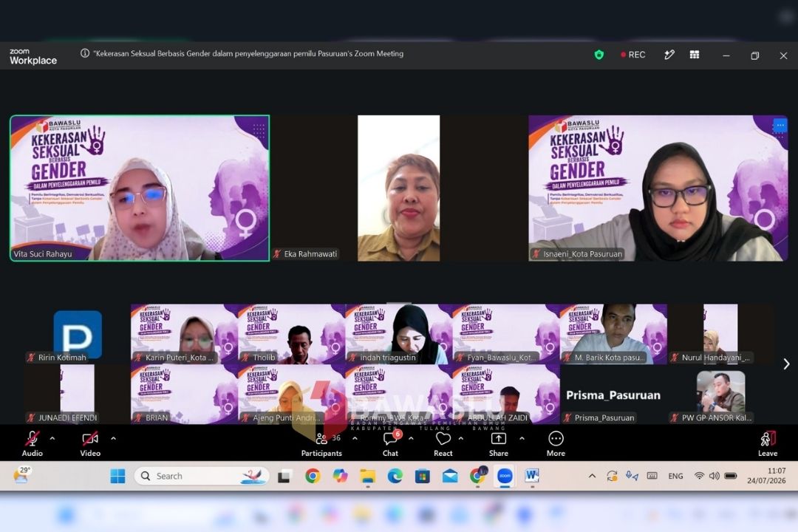Expand the arrow next to React
This screenshot has height=532, width=798.
[x=460, y=438]
